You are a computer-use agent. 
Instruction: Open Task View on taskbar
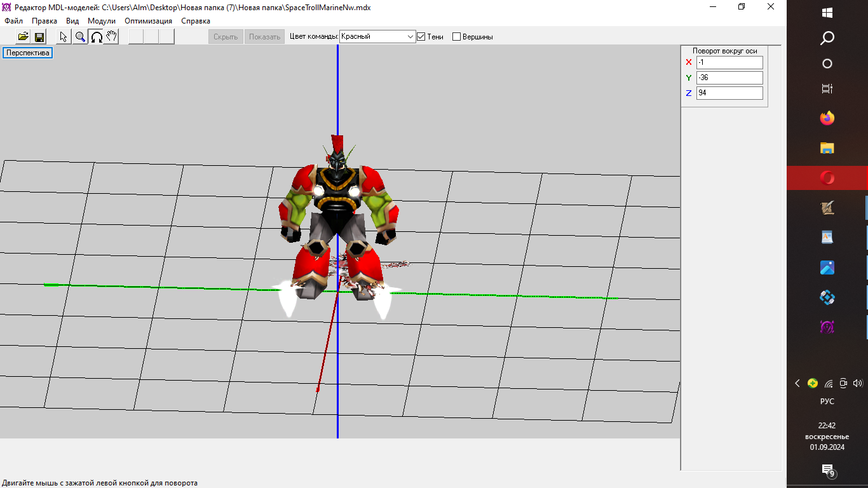point(827,89)
